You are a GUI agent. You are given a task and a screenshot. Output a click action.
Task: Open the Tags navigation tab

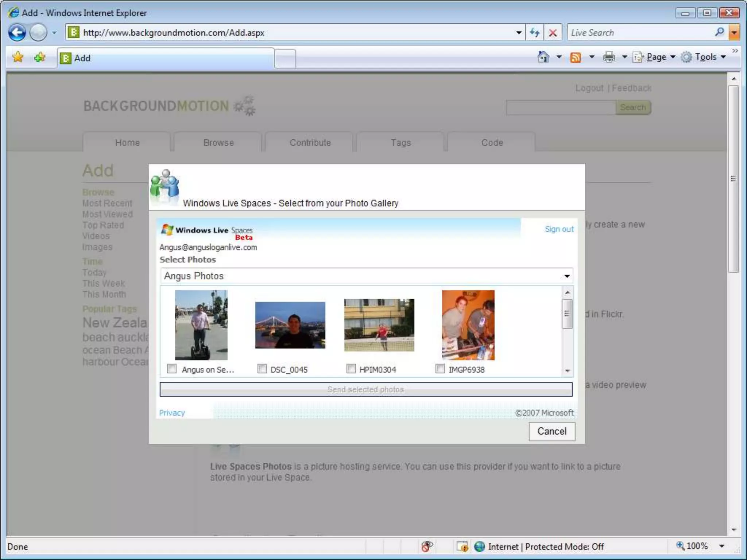coord(400,142)
